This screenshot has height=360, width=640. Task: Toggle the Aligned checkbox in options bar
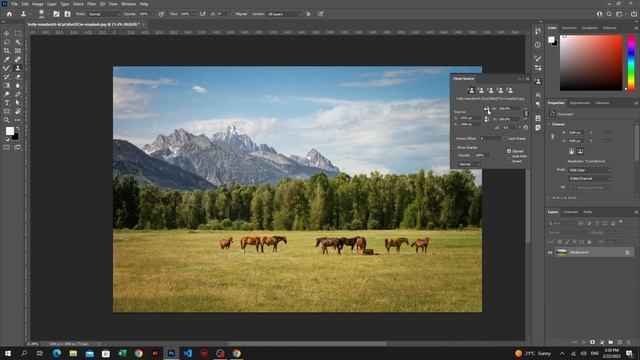click(233, 14)
